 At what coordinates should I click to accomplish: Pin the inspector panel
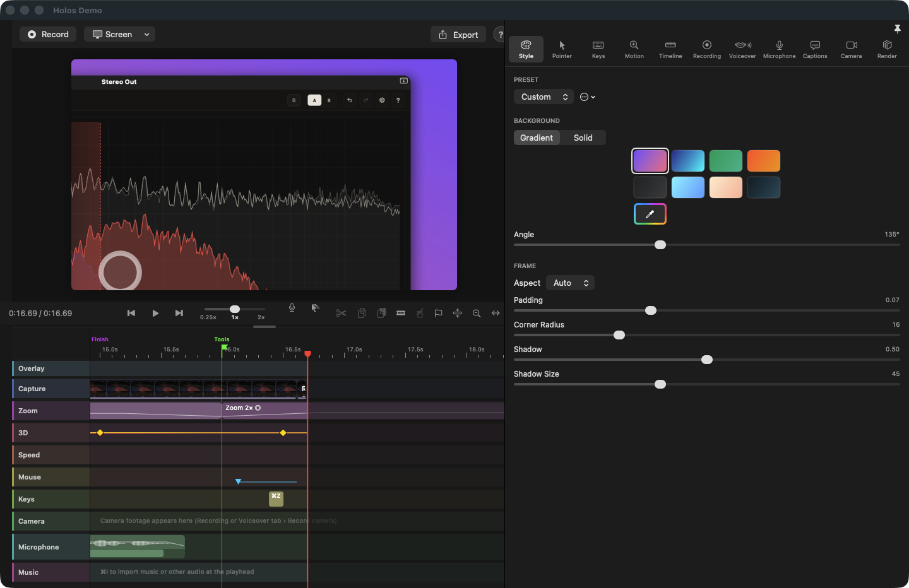click(897, 29)
